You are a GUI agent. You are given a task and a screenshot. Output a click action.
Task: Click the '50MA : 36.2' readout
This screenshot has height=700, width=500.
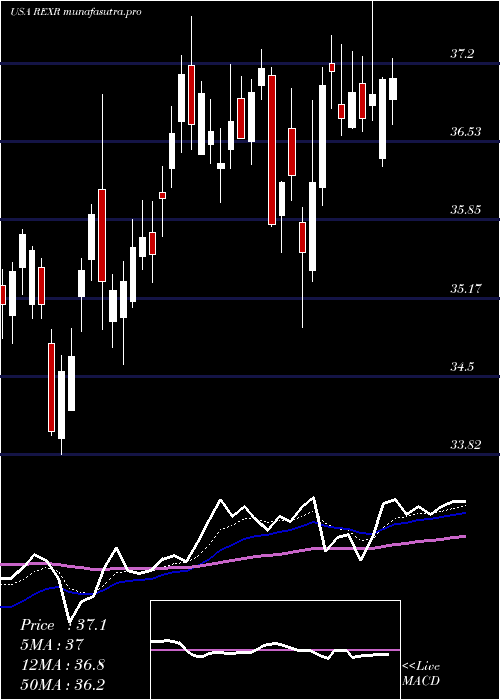[62, 684]
